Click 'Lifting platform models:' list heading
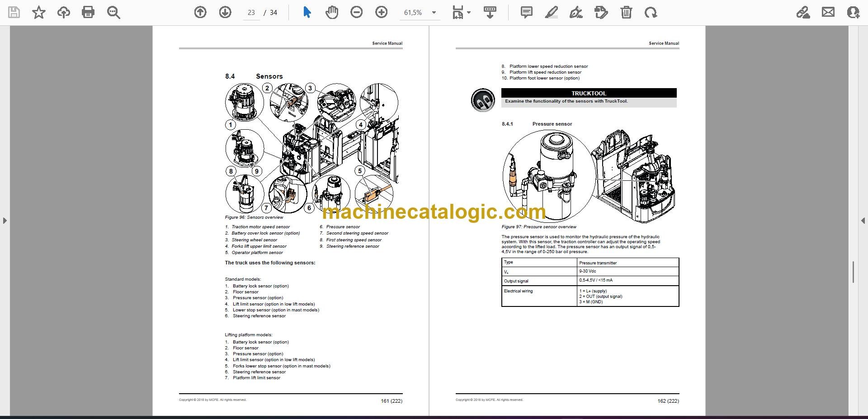 249,335
